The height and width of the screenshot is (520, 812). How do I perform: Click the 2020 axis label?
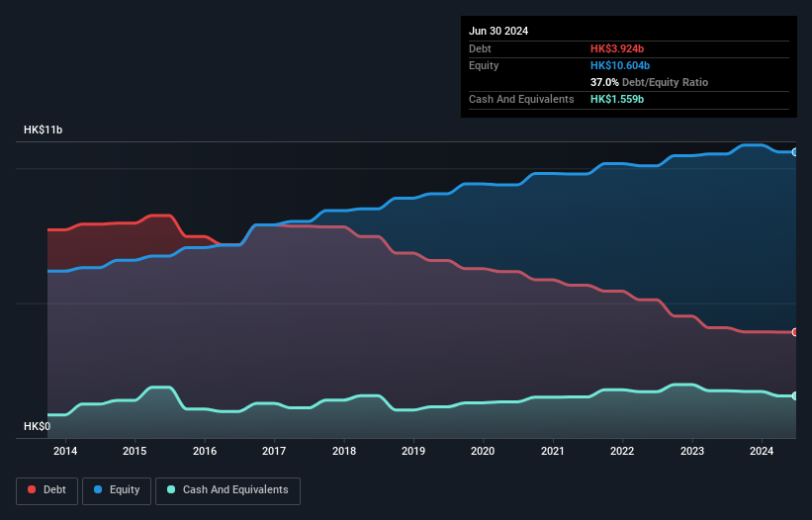(483, 451)
